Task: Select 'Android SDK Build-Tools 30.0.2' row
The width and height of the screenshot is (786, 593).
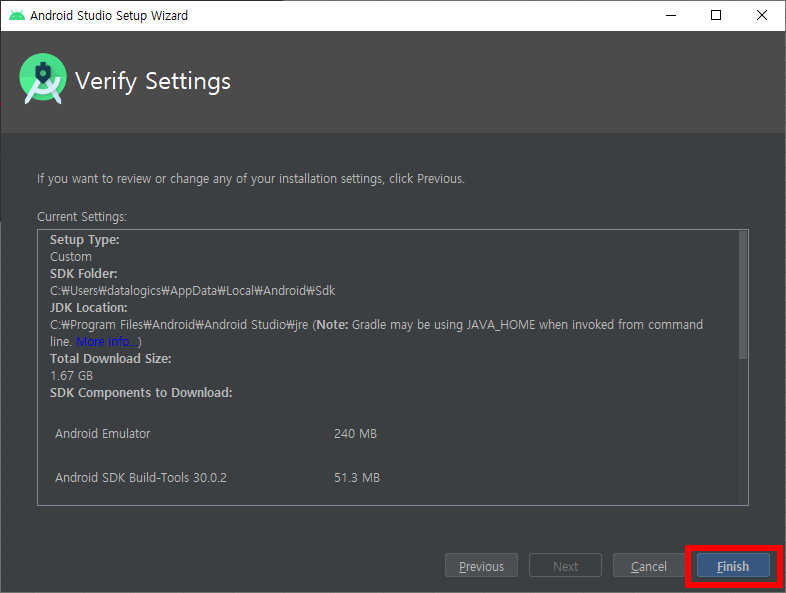Action: (217, 477)
